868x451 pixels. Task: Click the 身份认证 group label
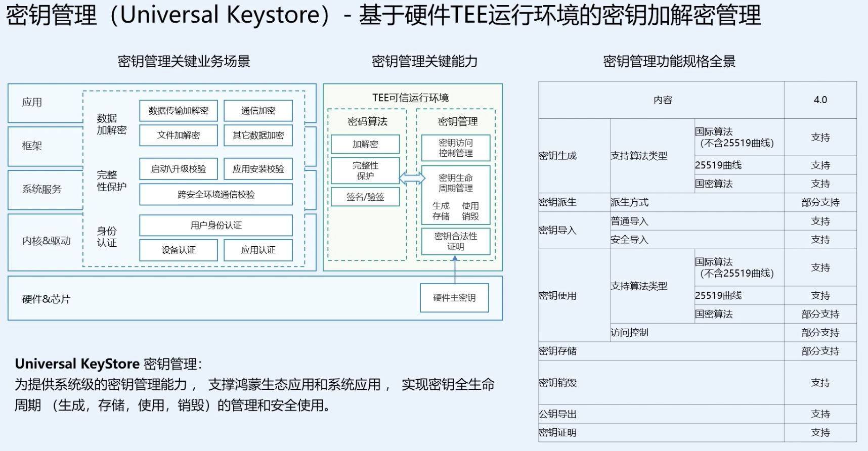[x=107, y=237]
